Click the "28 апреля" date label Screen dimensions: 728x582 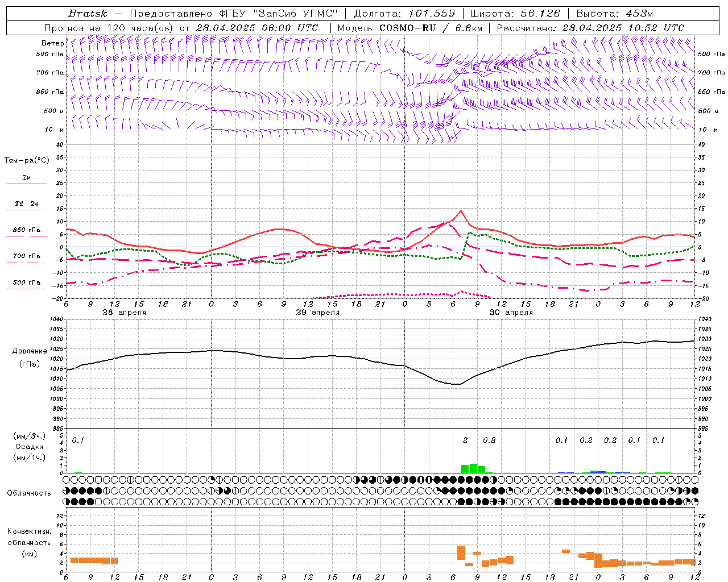(x=124, y=313)
